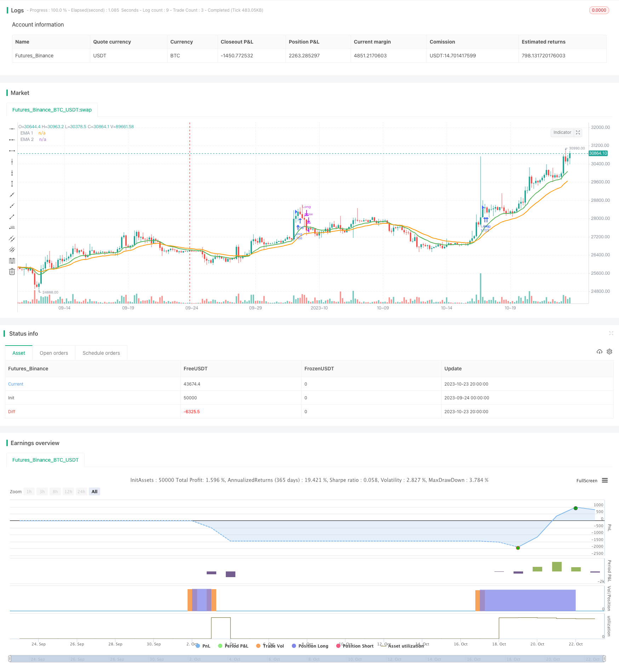Toggle the PnL series in legend
Screen dimensions: 619x672
click(203, 646)
